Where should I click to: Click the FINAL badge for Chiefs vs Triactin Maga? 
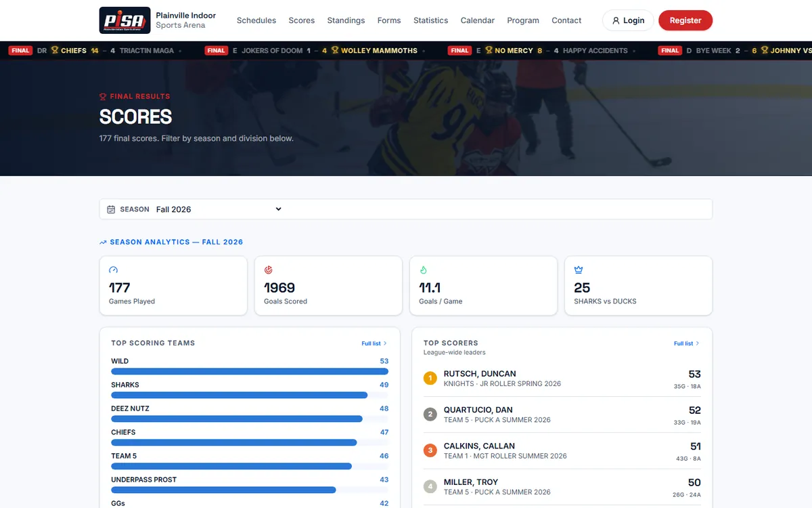[x=20, y=50]
